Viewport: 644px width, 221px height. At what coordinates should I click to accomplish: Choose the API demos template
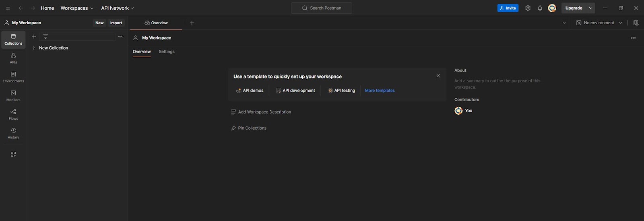(x=250, y=91)
